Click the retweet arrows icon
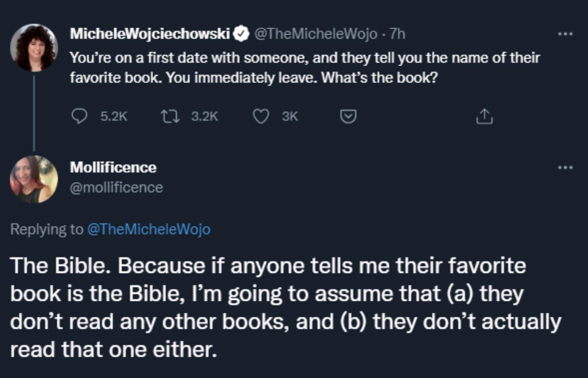The image size is (588, 378). click(x=170, y=116)
